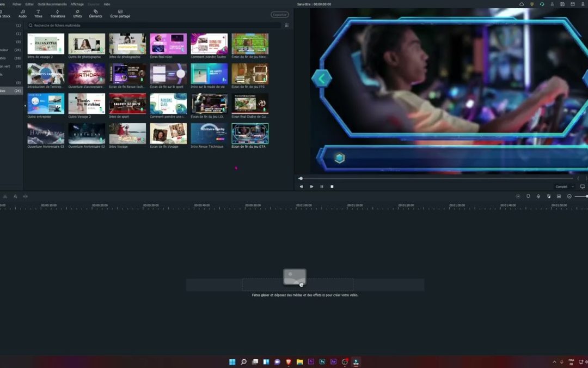Image resolution: width=588 pixels, height=368 pixels.
Task: Play the preview video
Action: 311,186
